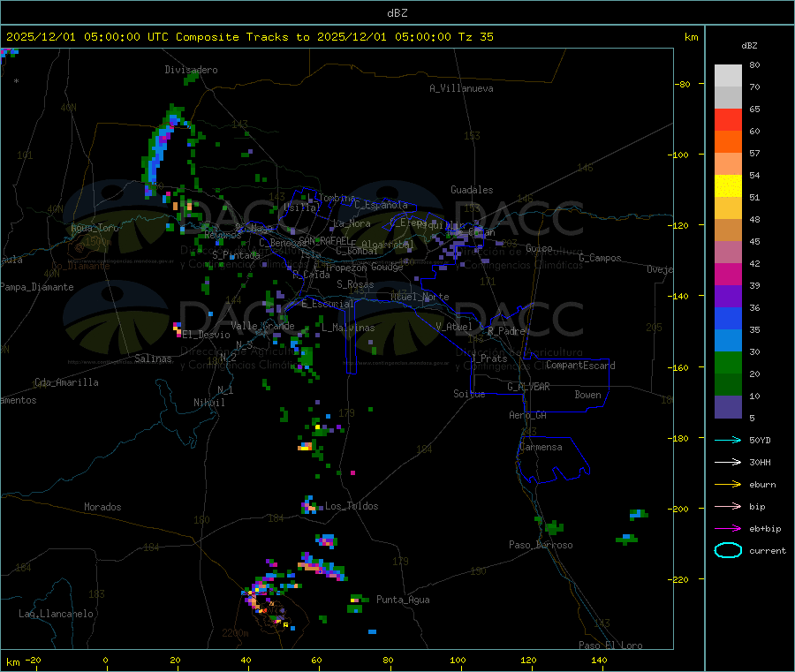795x672 pixels.
Task: Click the 'Cda_Amarilla' map label
Action: 66,382
